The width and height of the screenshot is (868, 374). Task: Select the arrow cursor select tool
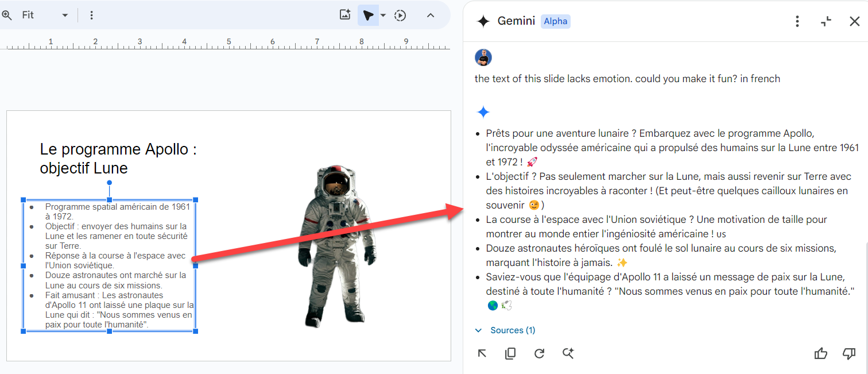368,16
